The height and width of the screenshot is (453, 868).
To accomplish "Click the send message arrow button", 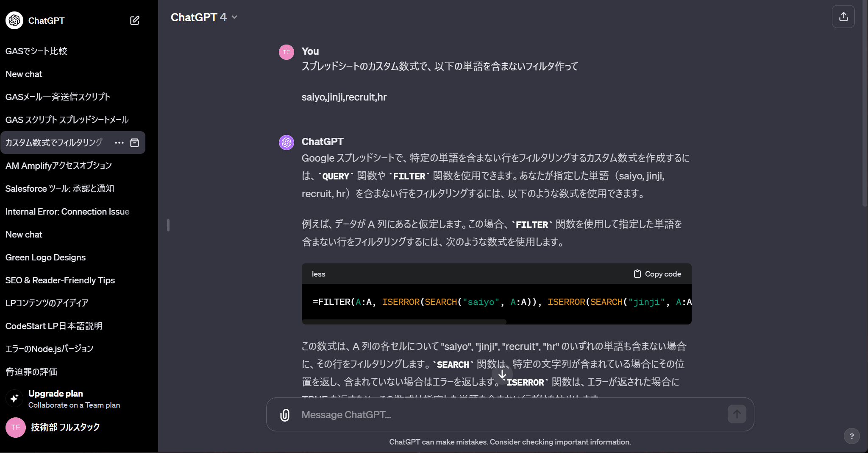I will point(737,414).
